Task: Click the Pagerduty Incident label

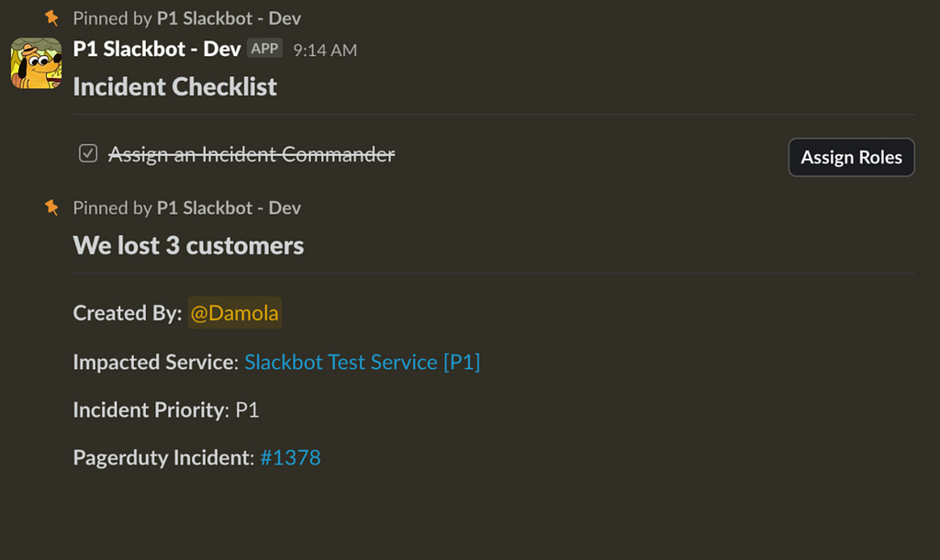Action: click(162, 457)
